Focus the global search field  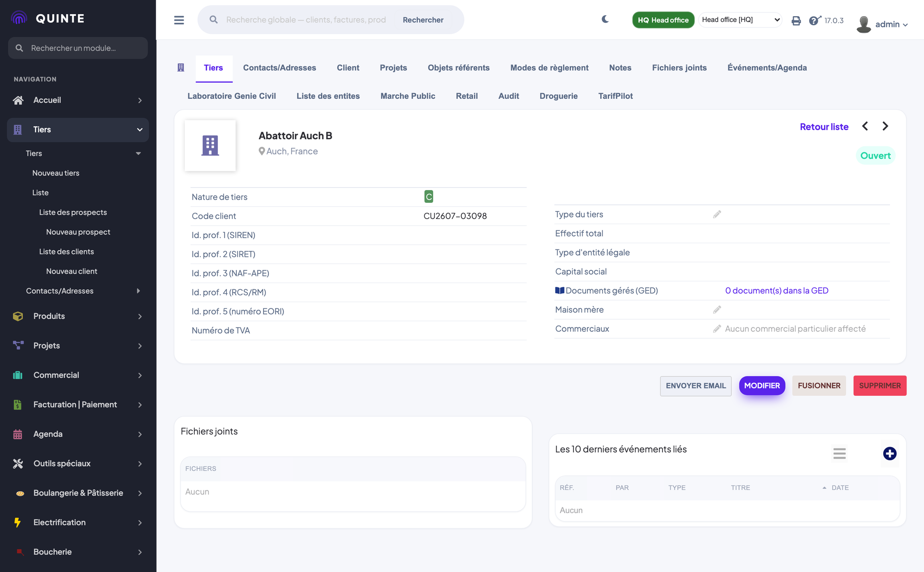pyautogui.click(x=306, y=19)
